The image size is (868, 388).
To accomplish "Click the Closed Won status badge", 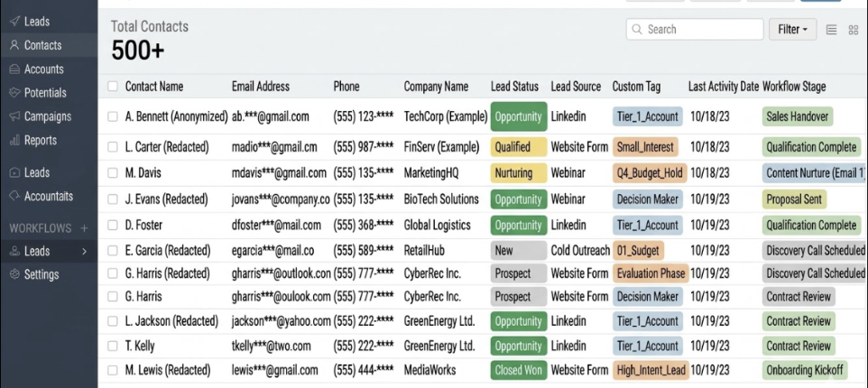I will tap(519, 370).
